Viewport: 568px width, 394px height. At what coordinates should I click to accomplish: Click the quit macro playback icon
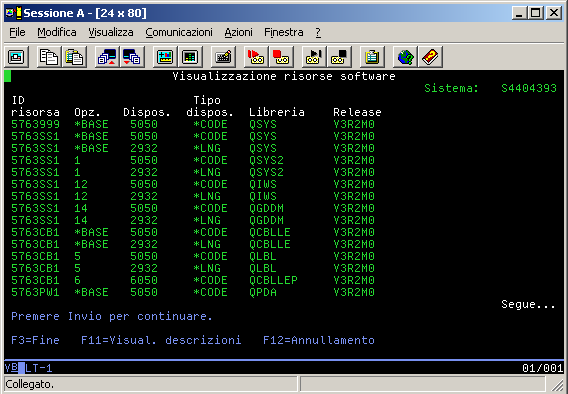pos(339,57)
